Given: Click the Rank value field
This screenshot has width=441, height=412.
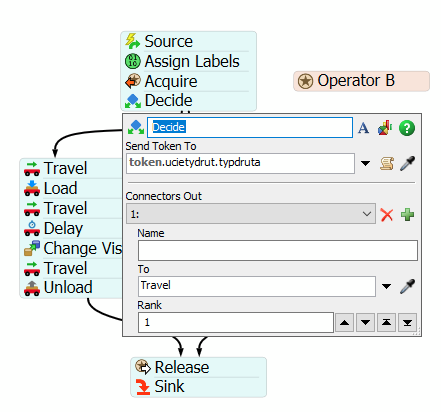Looking at the screenshot, I should tap(236, 322).
